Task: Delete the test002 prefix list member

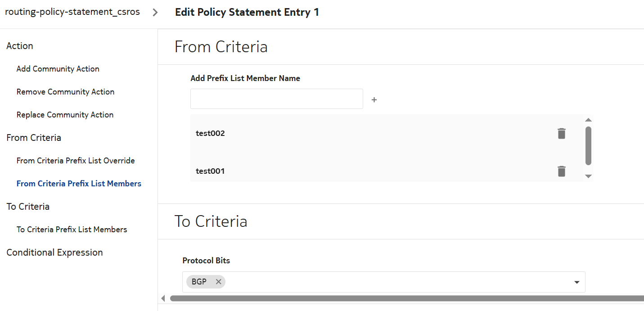Action: [561, 134]
